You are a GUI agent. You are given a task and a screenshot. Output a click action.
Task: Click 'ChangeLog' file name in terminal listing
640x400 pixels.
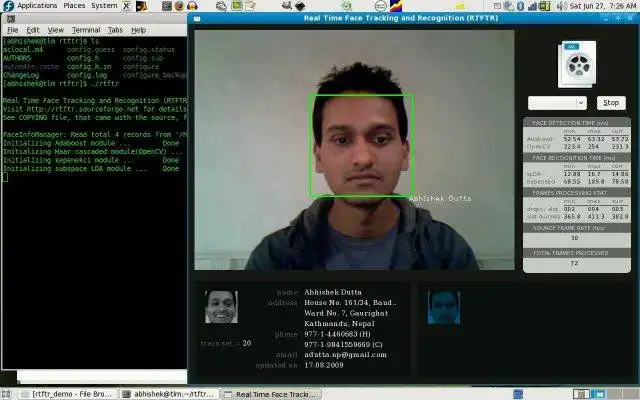21,75
